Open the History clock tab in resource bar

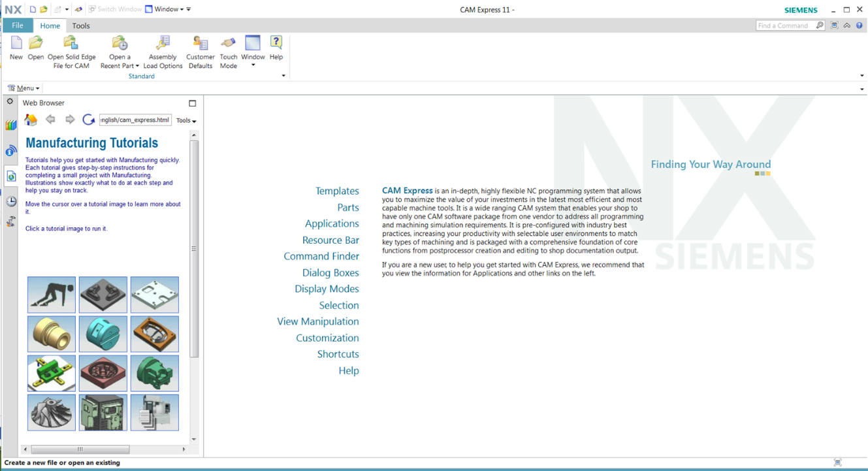point(11,201)
